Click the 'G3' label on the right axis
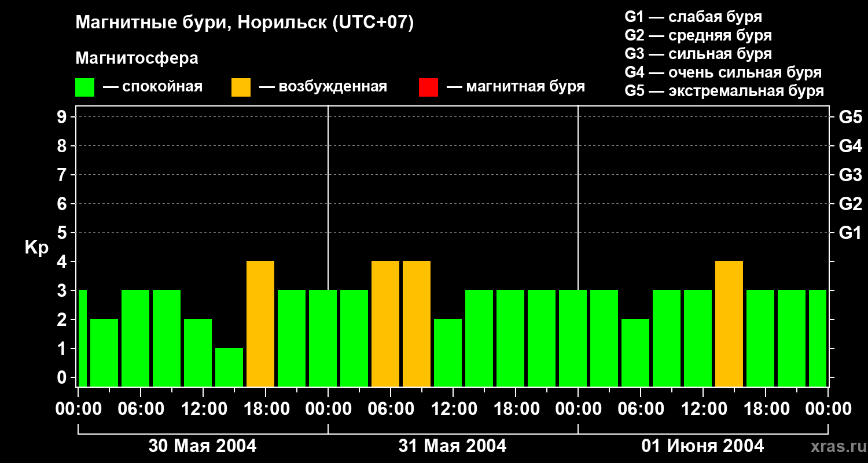This screenshot has width=868, height=463. pos(850,175)
